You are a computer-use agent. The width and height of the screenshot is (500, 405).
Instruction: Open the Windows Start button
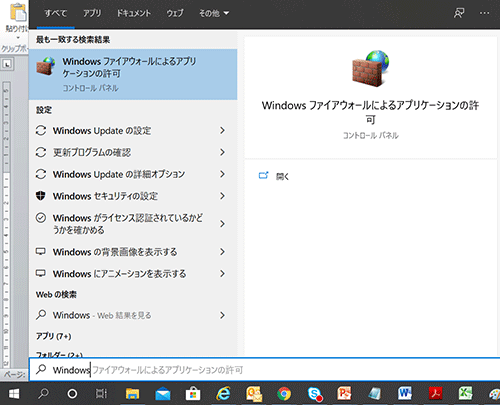(x=14, y=394)
